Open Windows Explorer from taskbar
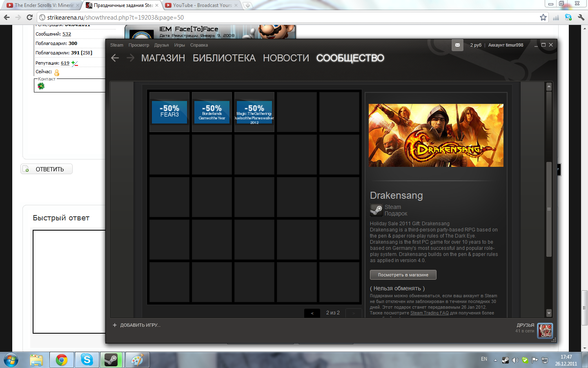Viewport: 588px width, 368px height. [x=36, y=360]
